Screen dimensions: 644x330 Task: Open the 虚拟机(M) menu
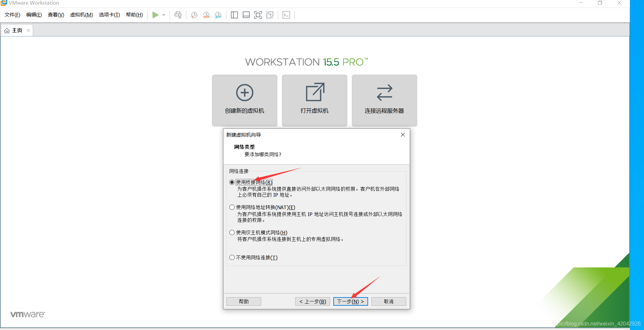tap(82, 15)
